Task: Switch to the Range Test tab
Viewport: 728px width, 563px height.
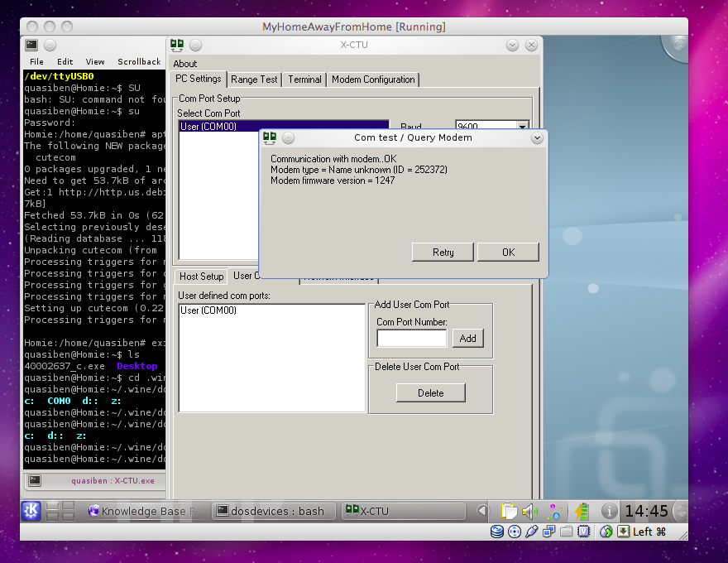Action: click(254, 79)
